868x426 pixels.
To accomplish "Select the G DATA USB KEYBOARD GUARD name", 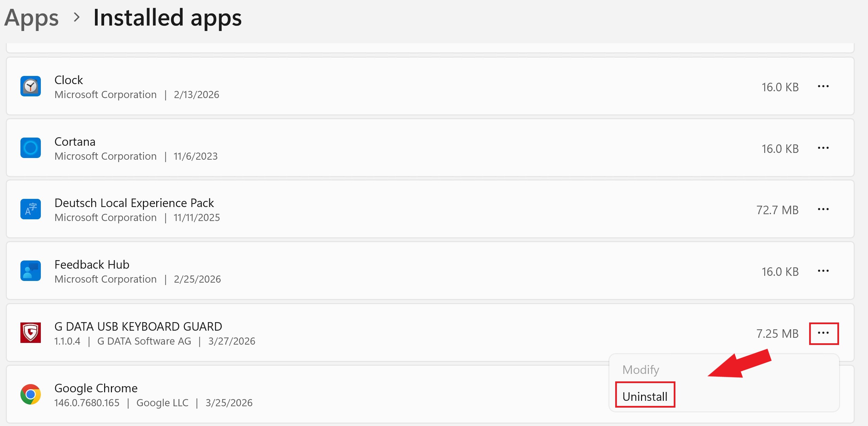I will pyautogui.click(x=138, y=326).
